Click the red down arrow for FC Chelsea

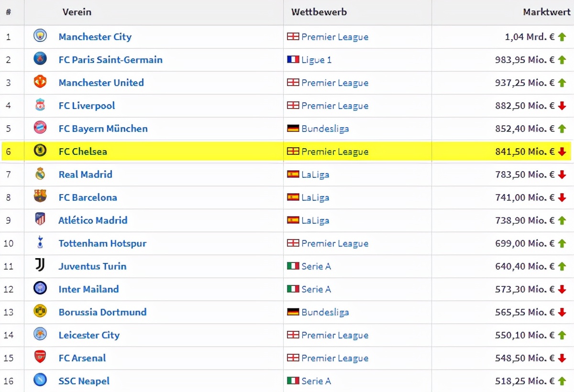562,152
